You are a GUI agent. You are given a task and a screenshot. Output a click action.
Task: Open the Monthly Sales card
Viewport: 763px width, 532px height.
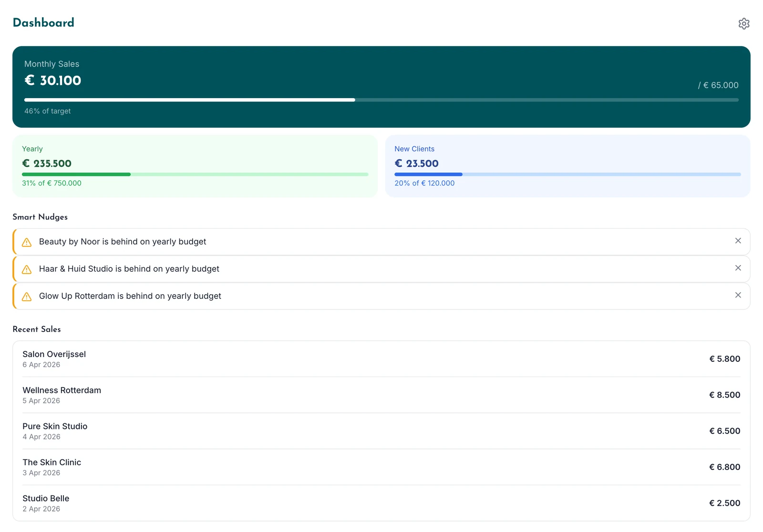click(381, 87)
